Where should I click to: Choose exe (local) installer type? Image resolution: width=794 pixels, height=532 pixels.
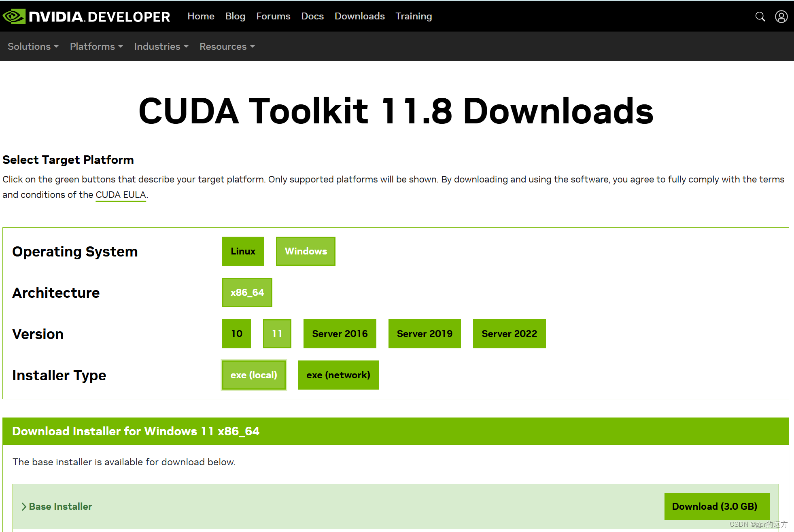pyautogui.click(x=254, y=375)
